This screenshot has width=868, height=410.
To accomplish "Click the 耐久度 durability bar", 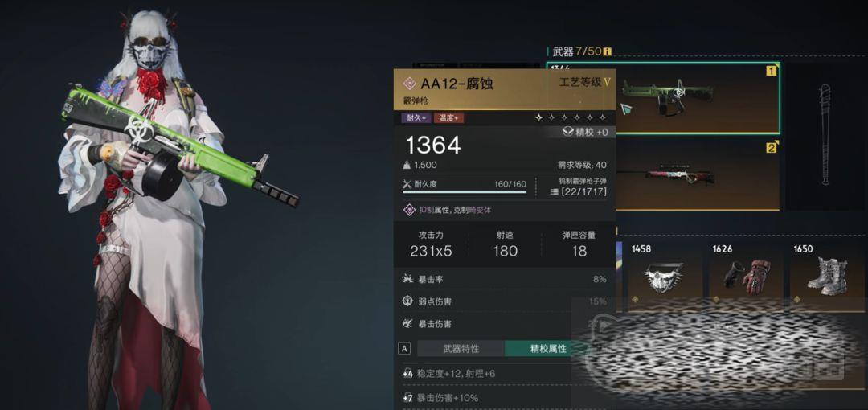I will (x=465, y=192).
